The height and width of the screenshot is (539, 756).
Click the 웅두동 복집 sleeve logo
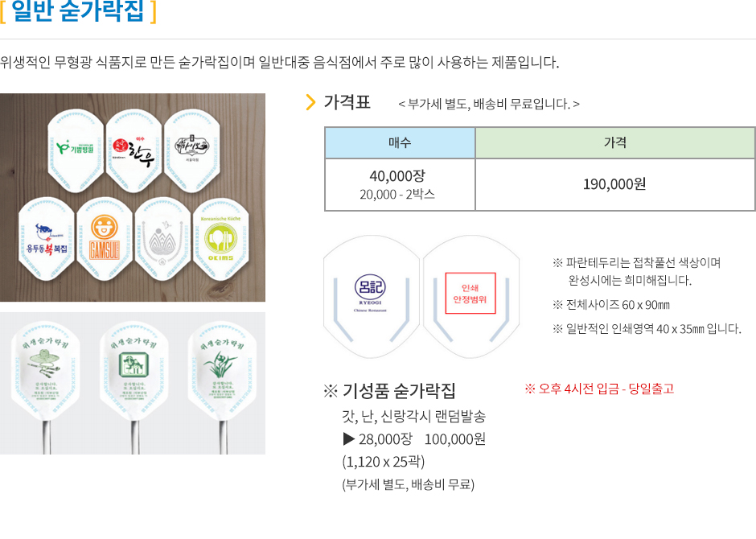pos(47,240)
